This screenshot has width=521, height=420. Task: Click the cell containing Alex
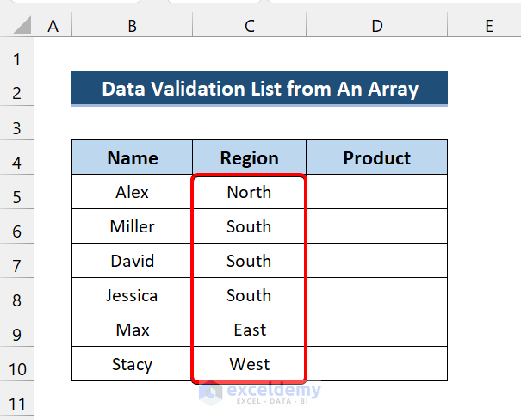(x=132, y=192)
